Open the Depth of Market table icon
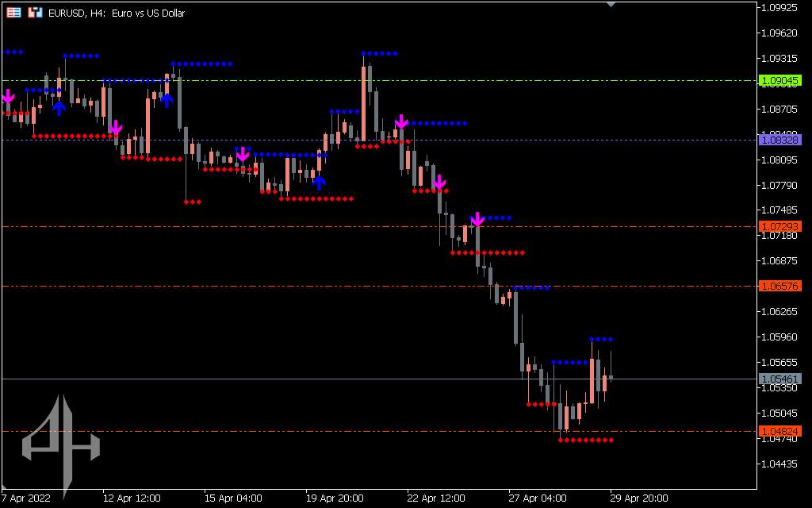This screenshot has width=812, height=508. tap(14, 13)
